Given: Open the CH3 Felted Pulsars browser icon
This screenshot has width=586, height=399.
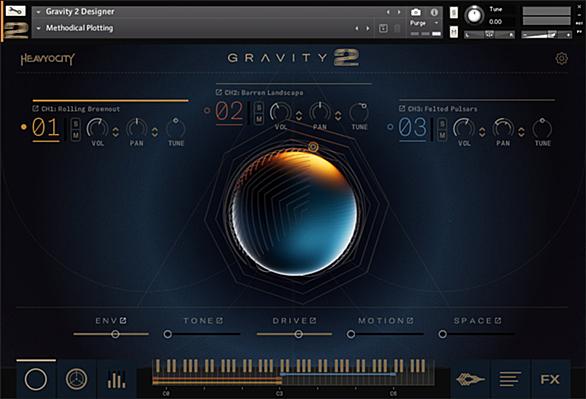Looking at the screenshot, I should click(402, 108).
